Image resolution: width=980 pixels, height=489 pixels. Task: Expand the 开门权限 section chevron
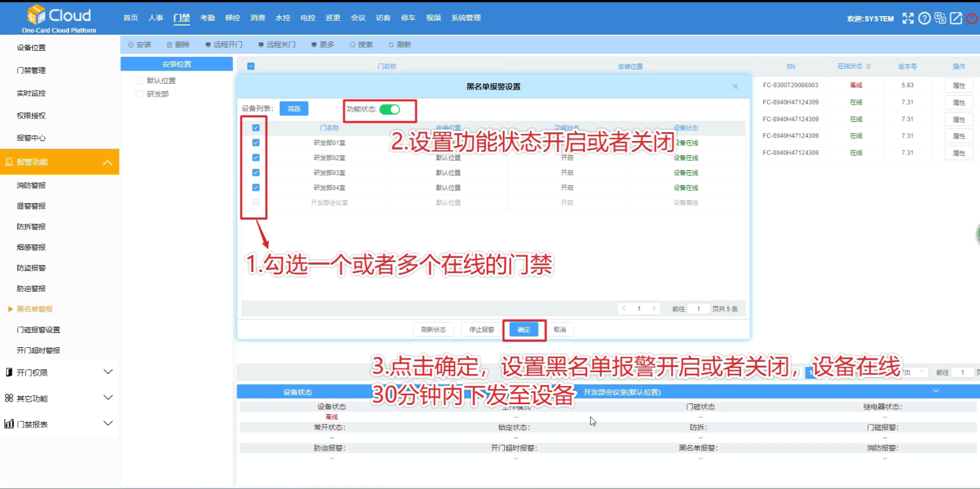click(x=108, y=372)
